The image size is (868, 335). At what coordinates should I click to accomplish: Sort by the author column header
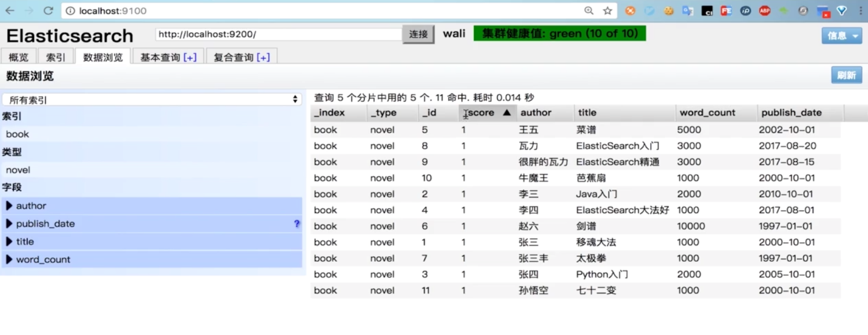(x=545, y=113)
